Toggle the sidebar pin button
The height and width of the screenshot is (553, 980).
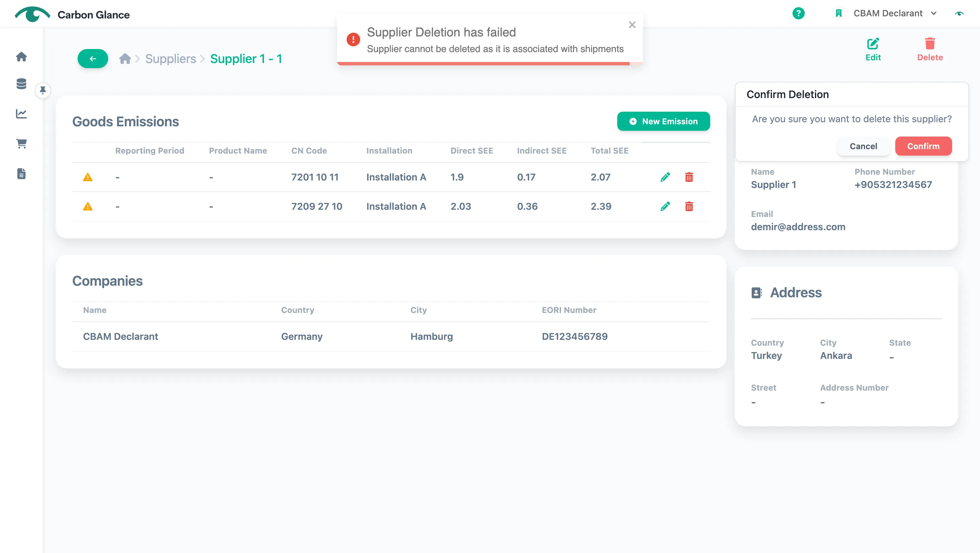point(43,90)
